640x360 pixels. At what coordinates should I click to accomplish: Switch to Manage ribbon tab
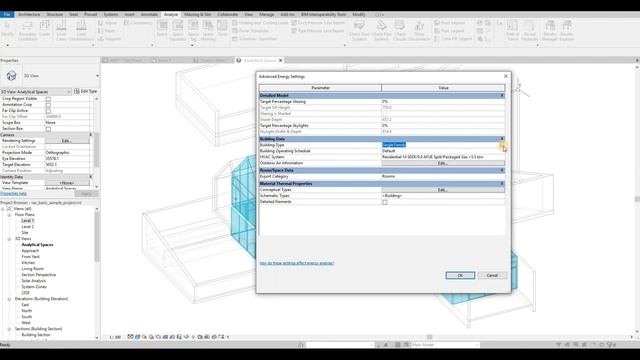[x=267, y=14]
